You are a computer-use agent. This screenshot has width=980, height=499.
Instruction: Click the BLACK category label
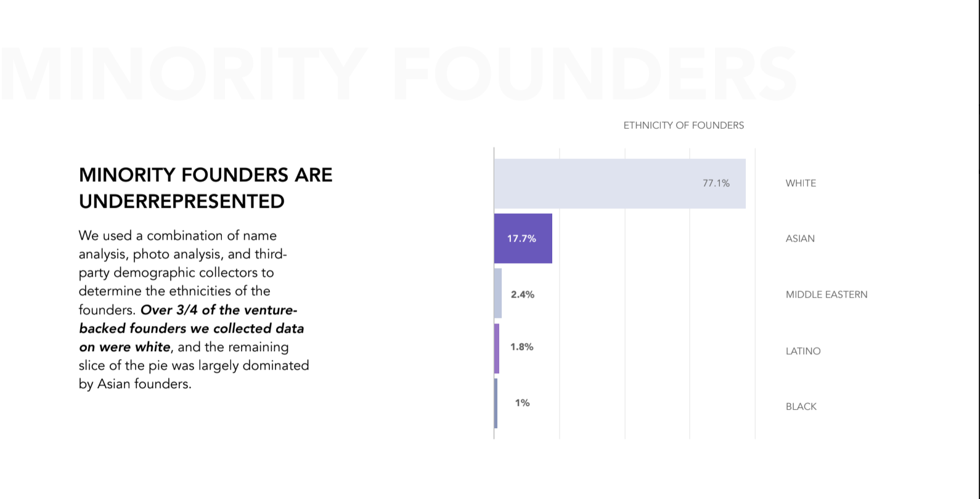tap(801, 407)
